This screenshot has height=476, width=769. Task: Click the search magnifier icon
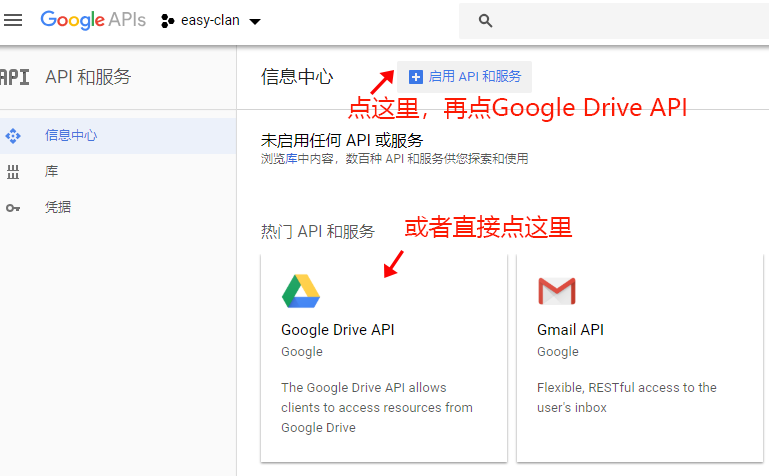click(x=485, y=21)
